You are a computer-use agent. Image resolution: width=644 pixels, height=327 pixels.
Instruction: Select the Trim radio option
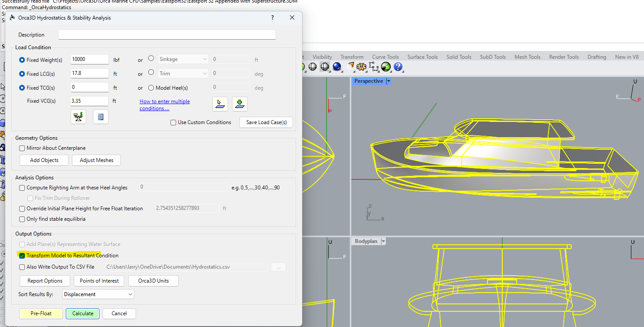[x=151, y=72]
